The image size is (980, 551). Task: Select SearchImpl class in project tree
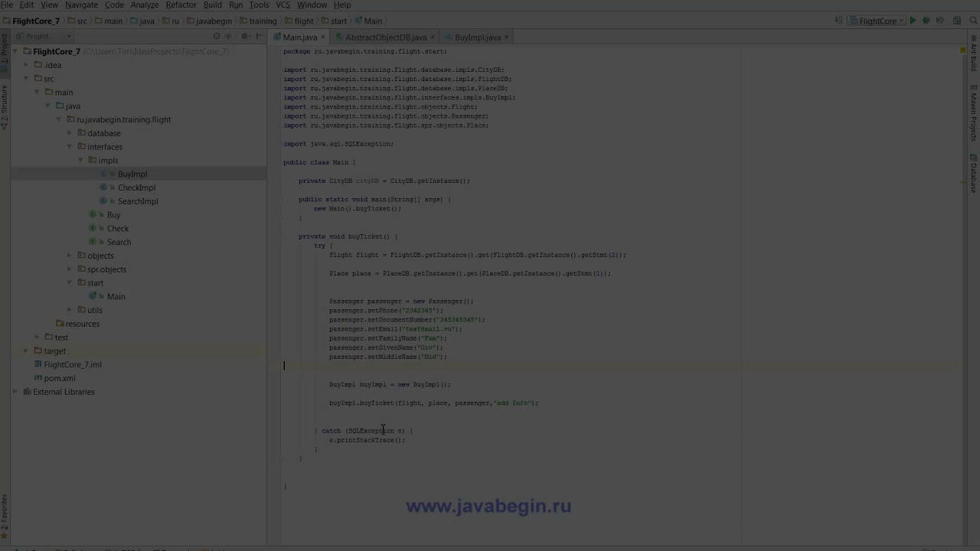tap(138, 201)
